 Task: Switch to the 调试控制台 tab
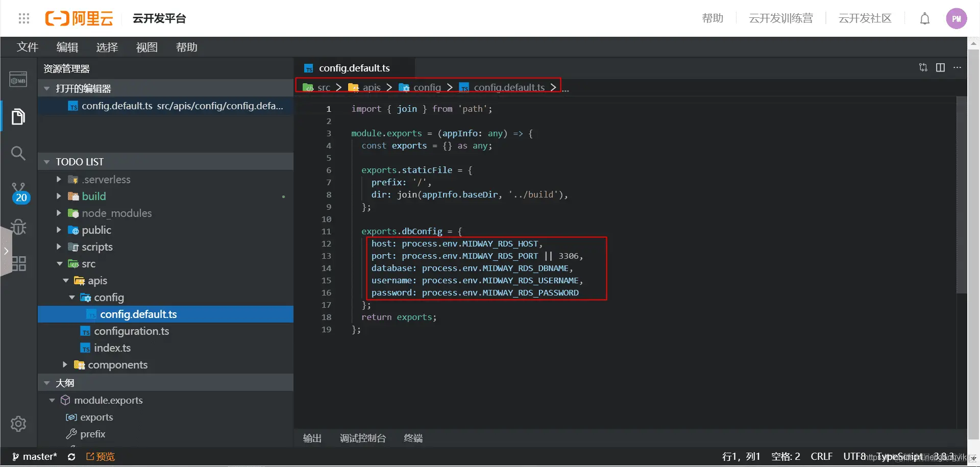[x=363, y=438]
